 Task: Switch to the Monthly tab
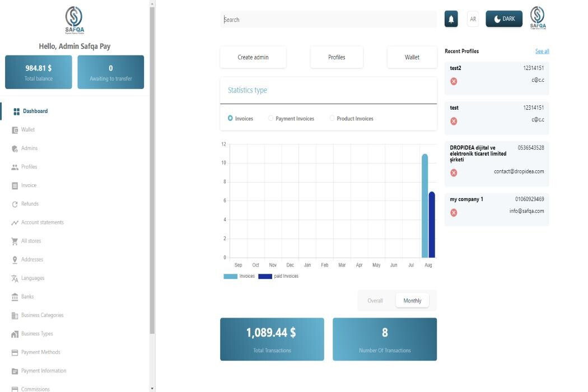click(412, 301)
